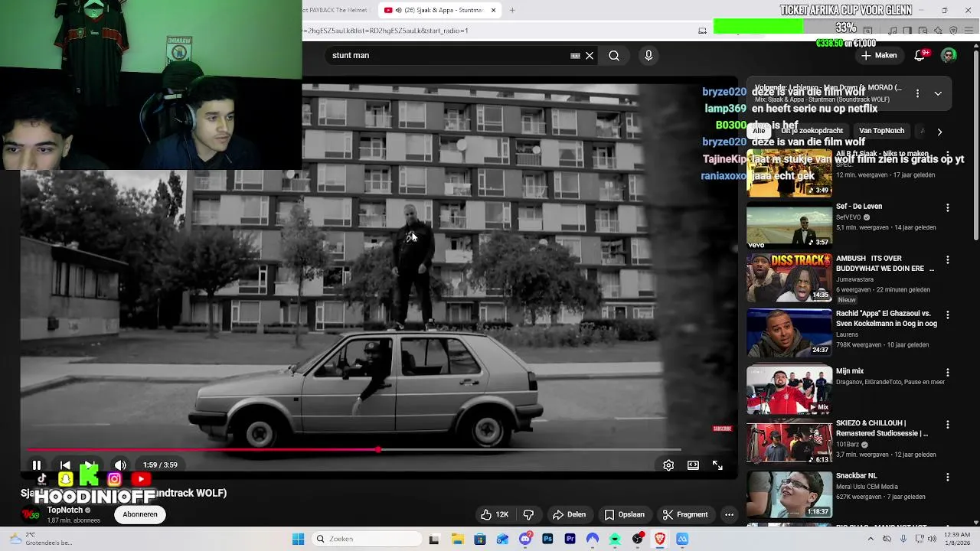Go to the previous video in the player
Image resolution: width=980 pixels, height=551 pixels.
coord(65,465)
